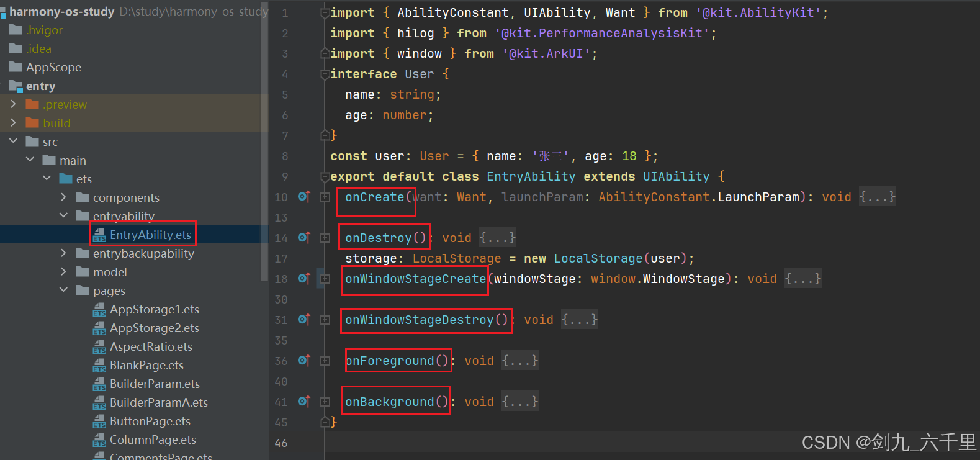Open ColumnPage.ets from pages folder

pyautogui.click(x=153, y=440)
